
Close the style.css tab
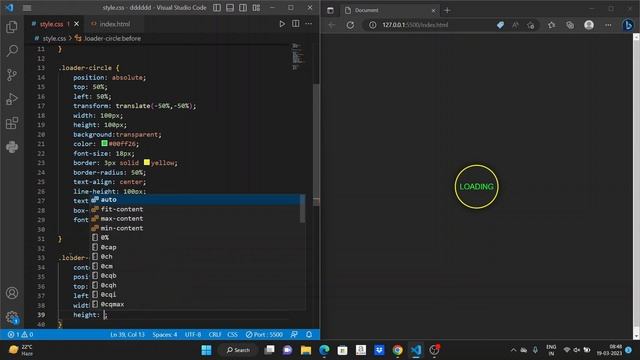tap(76, 24)
